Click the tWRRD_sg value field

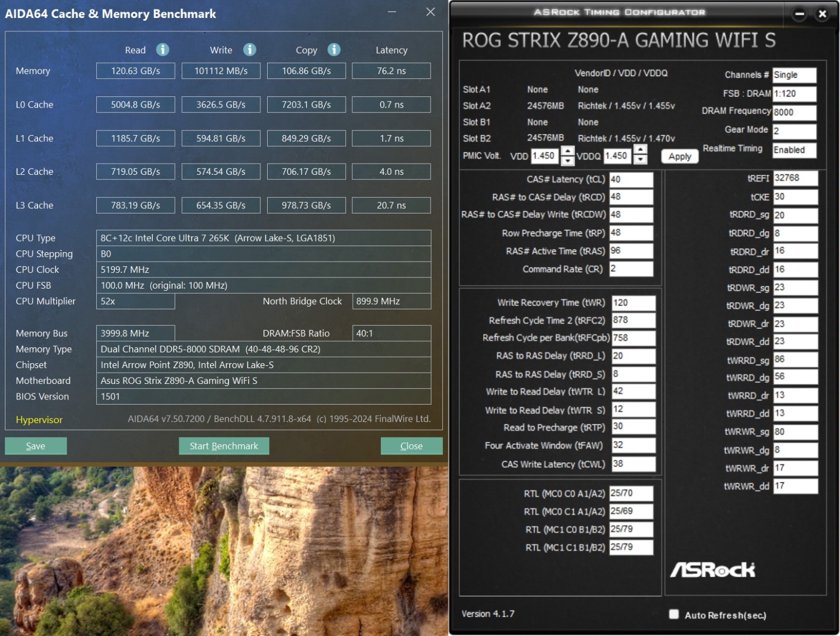pyautogui.click(x=796, y=359)
